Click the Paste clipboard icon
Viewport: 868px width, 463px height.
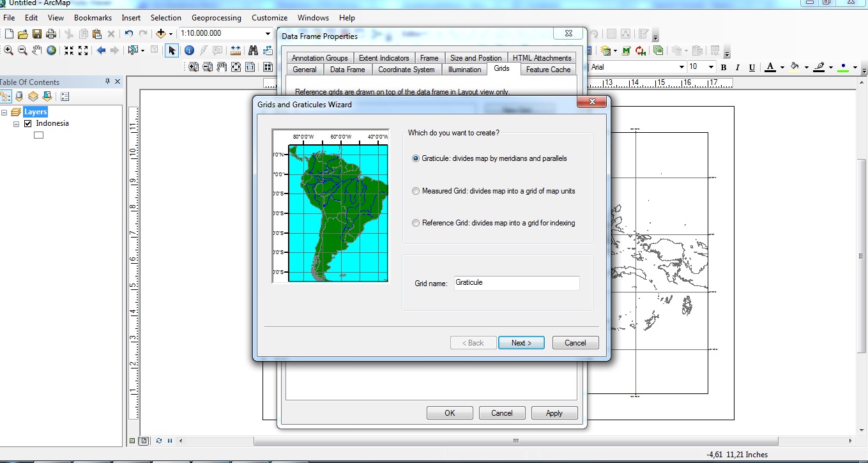point(97,34)
